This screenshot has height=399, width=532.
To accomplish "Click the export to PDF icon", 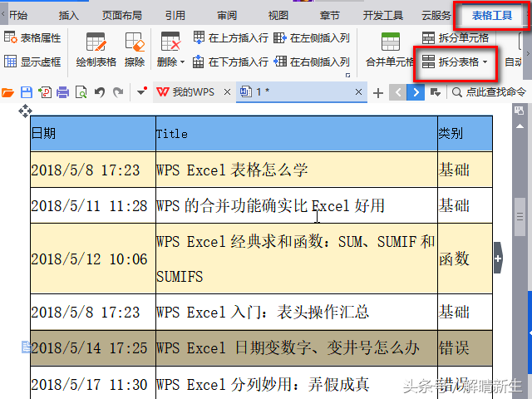I will 45,92.
